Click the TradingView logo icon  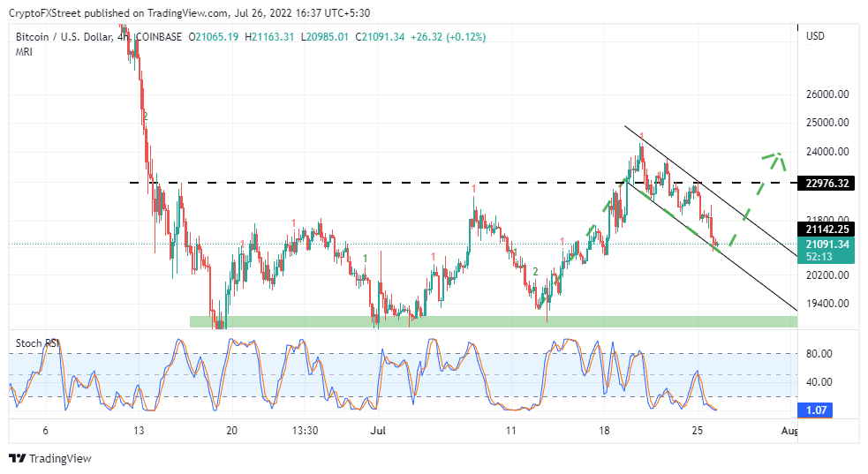pos(17,458)
